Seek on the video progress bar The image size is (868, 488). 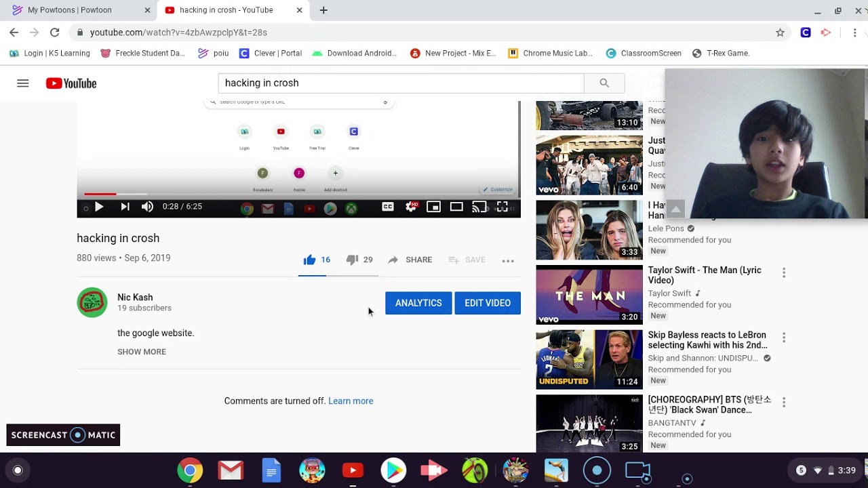point(298,195)
